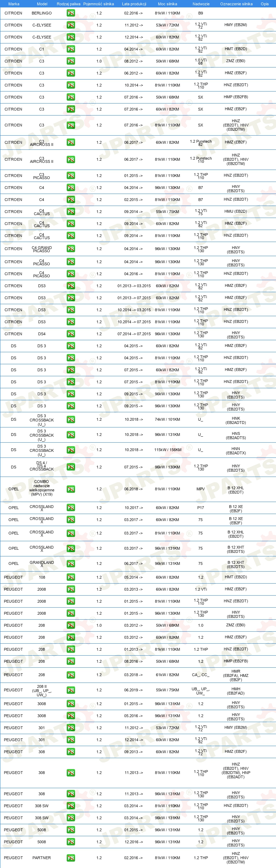
Task: Click fuel type icon in Citroen Berlingo row
Action: point(71,13)
